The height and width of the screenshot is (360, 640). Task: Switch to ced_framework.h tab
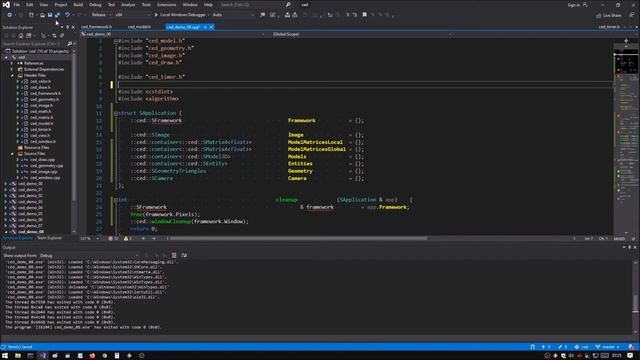96,27
